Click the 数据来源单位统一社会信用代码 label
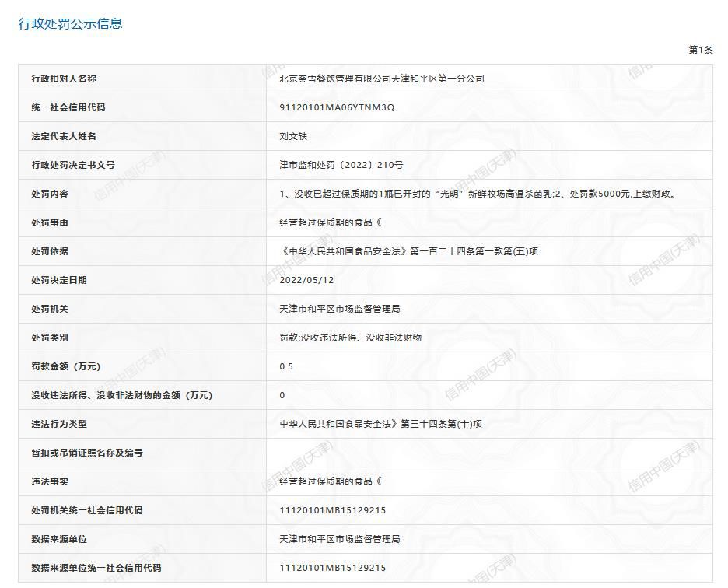This screenshot has width=728, height=588. pyautogui.click(x=96, y=568)
